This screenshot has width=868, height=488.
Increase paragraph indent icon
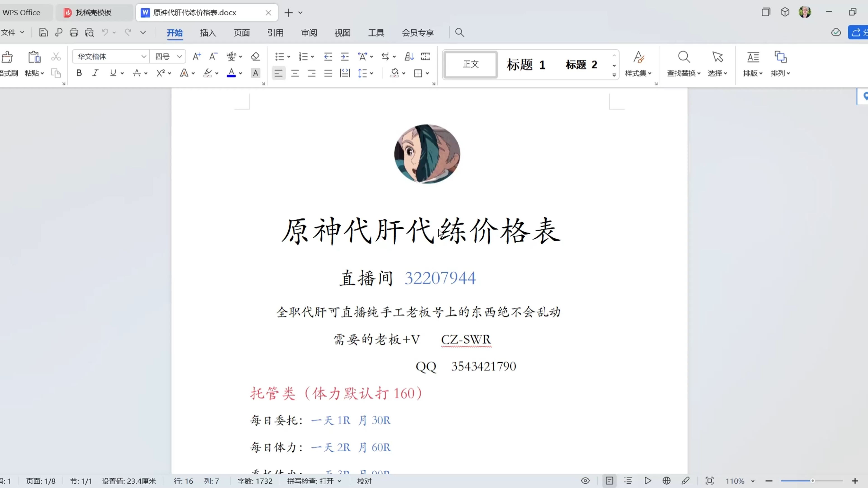coord(345,56)
